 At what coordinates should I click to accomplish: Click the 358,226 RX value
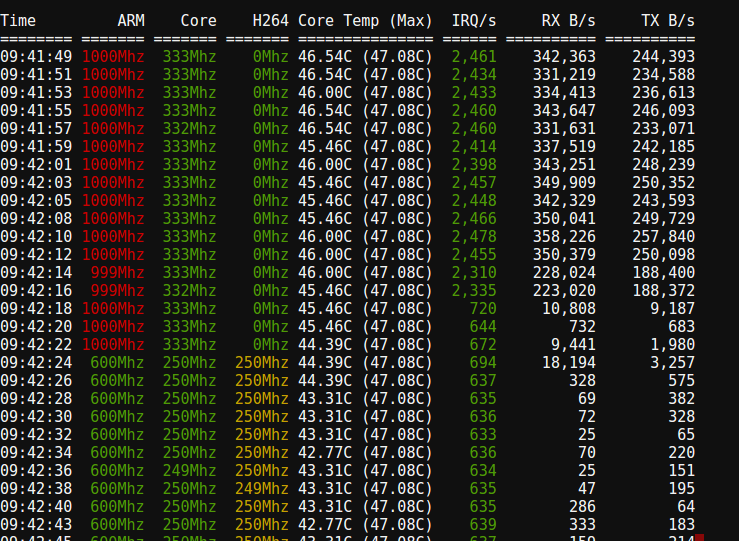pyautogui.click(x=564, y=237)
